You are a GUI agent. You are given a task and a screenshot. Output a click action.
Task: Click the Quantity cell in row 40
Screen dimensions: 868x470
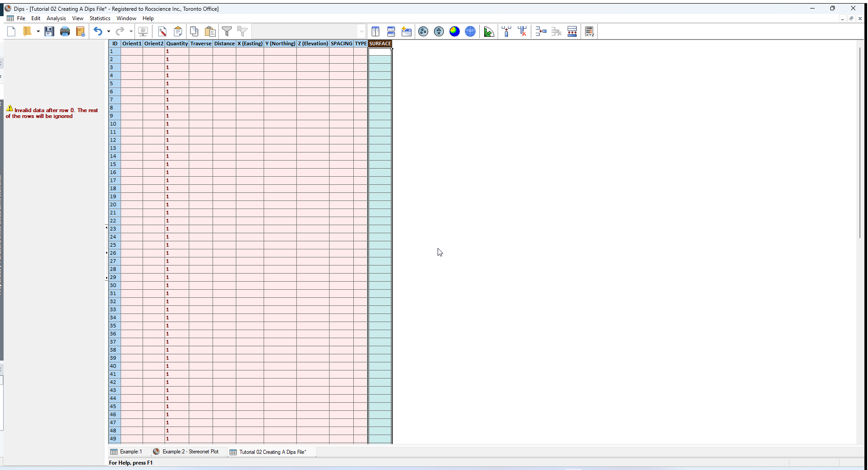click(177, 366)
